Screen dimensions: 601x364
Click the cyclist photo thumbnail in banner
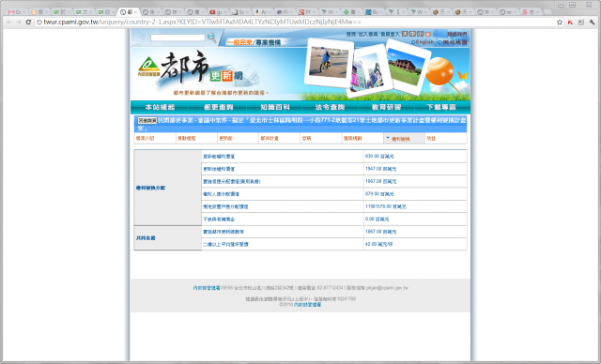329,63
